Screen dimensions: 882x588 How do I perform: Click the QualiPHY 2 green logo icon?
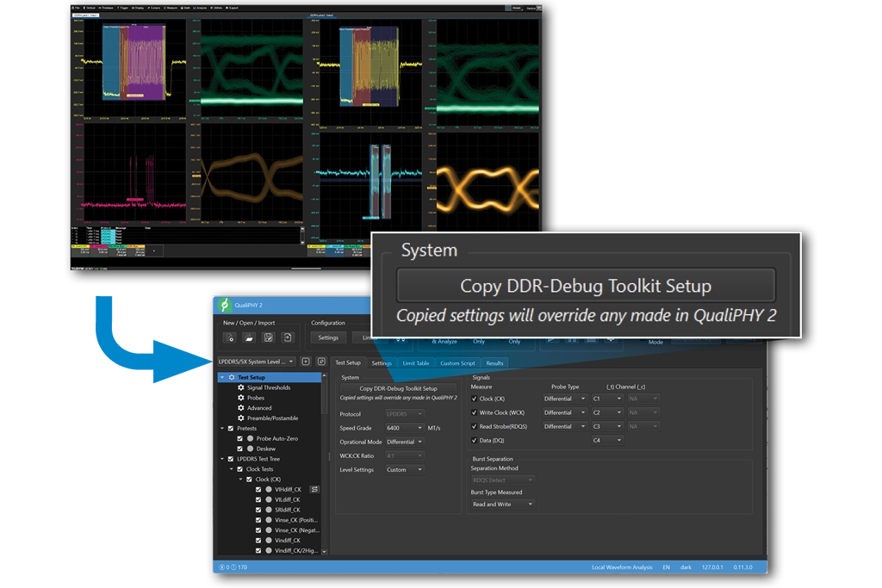click(x=225, y=305)
